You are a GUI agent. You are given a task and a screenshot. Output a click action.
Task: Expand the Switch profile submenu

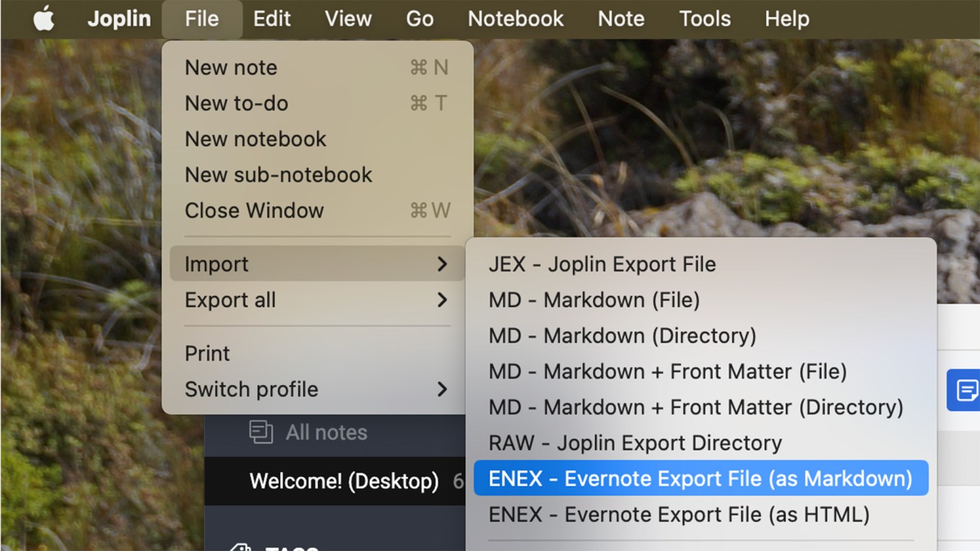[443, 390]
